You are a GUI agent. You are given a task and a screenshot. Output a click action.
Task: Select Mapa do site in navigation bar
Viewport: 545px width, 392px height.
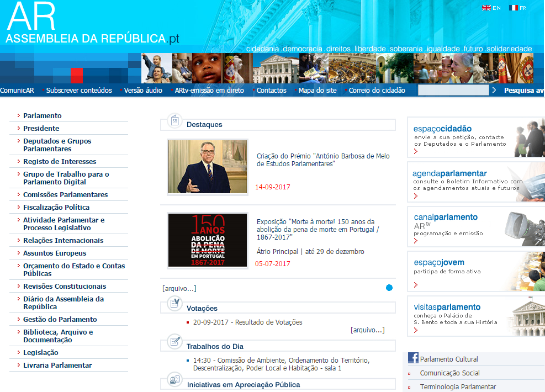pyautogui.click(x=317, y=91)
